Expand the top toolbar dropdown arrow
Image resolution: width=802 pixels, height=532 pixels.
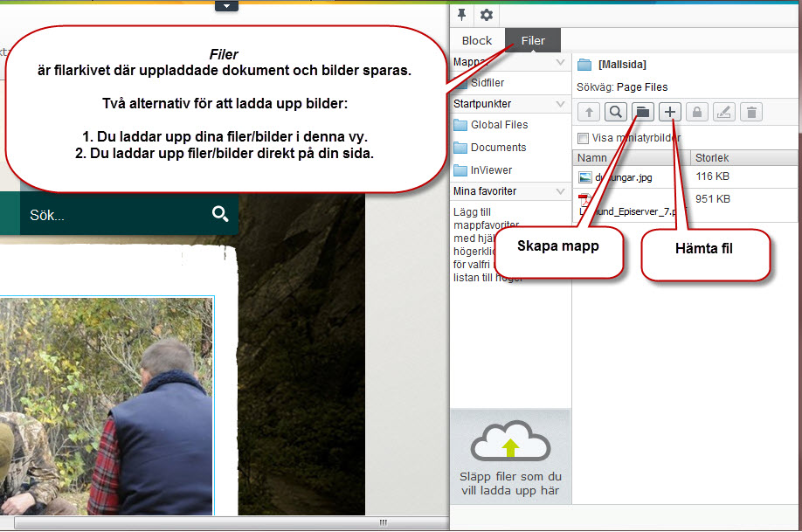[226, 6]
